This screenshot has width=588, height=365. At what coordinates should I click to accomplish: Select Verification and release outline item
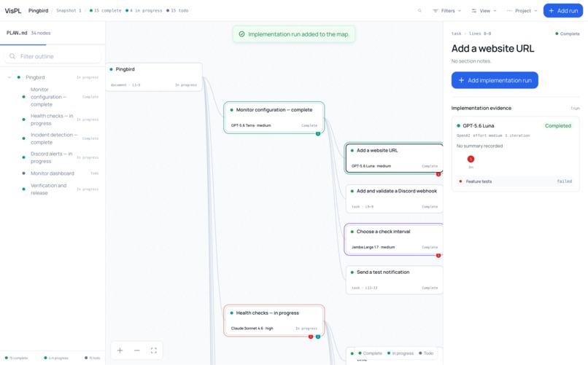pyautogui.click(x=53, y=189)
